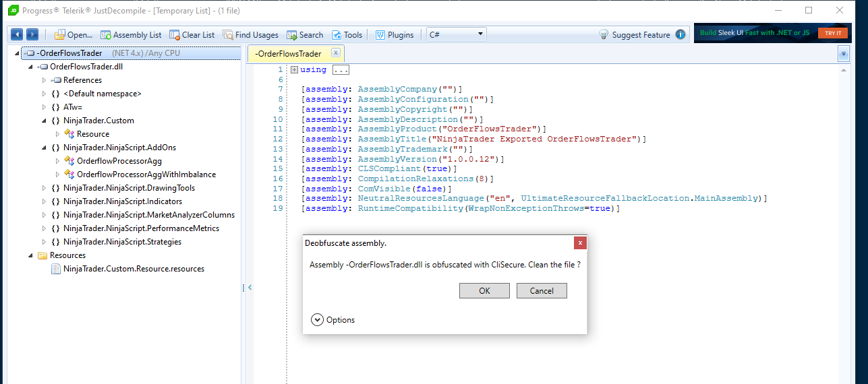The height and width of the screenshot is (384, 868).
Task: Click NeutralResourcesLanguage type link
Action: [x=421, y=199]
